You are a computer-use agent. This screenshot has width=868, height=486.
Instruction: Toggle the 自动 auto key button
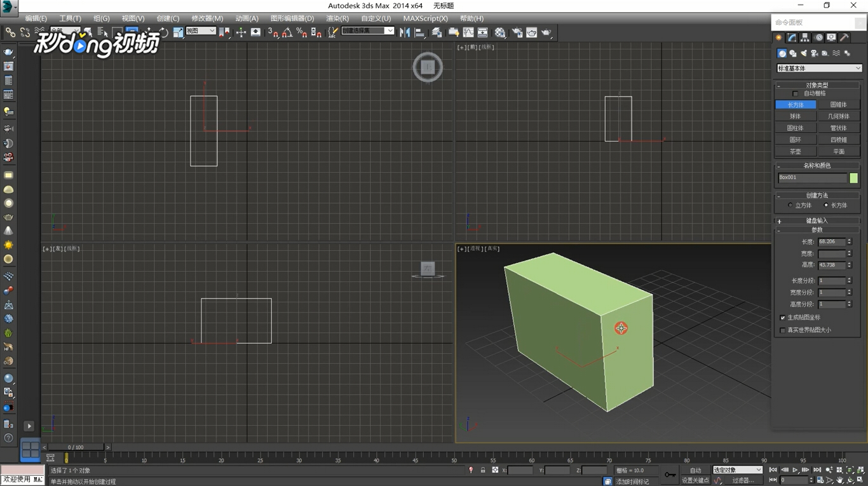pyautogui.click(x=695, y=470)
